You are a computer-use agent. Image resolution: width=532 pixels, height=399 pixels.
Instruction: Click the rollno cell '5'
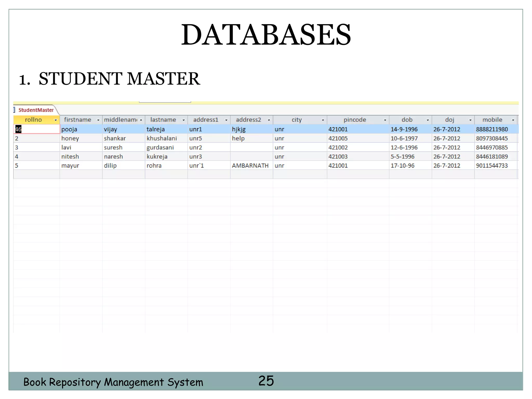coord(37,165)
